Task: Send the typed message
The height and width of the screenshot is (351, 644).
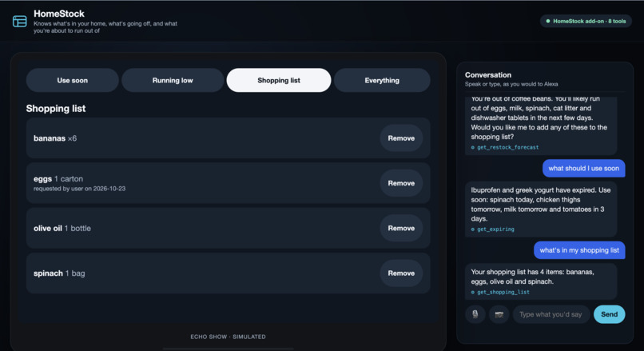Action: 609,314
